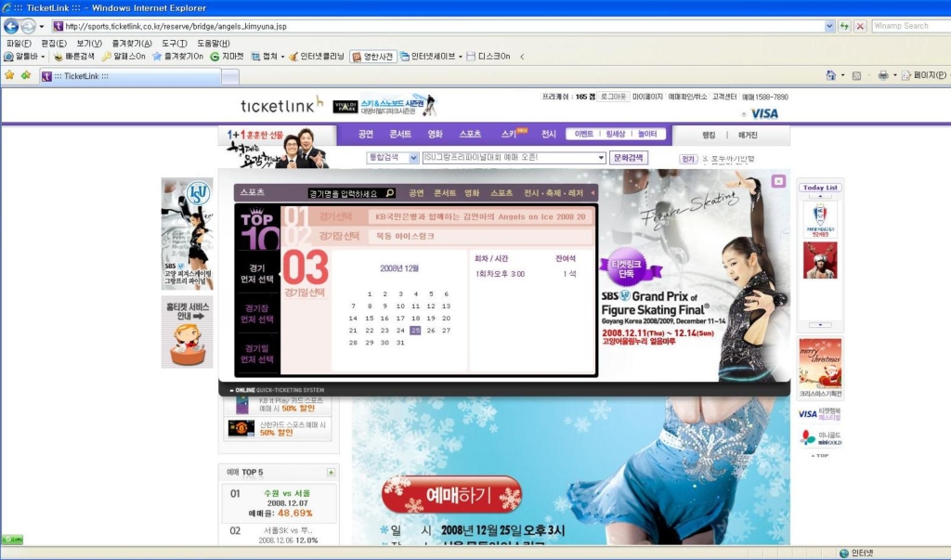
Task: Click the 크리스마스기획전 banner thumbnail
Action: (820, 368)
